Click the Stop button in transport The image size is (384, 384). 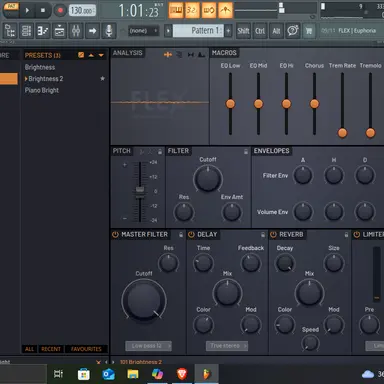click(x=43, y=10)
